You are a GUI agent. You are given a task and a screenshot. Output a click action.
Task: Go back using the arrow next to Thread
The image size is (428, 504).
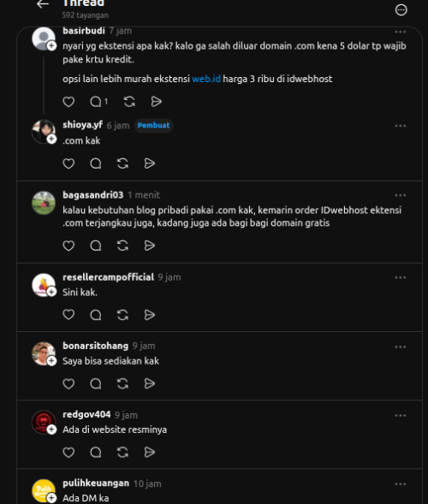click(x=43, y=4)
